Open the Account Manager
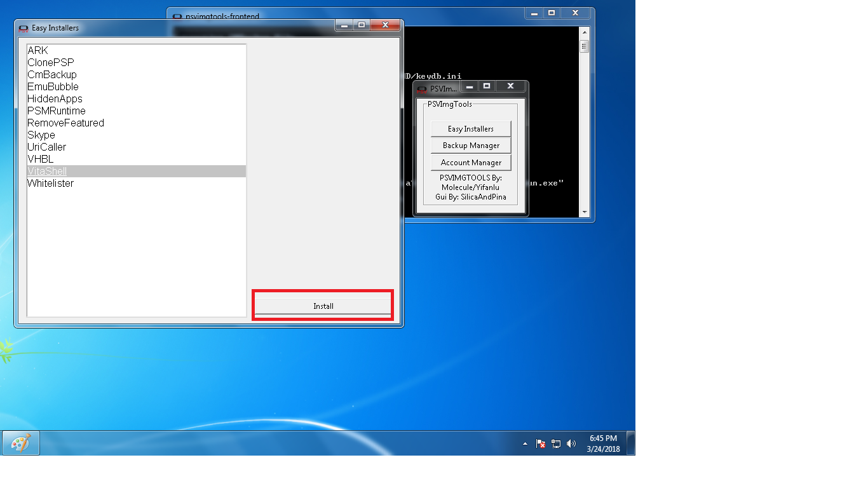This screenshot has width=868, height=488. tap(470, 163)
